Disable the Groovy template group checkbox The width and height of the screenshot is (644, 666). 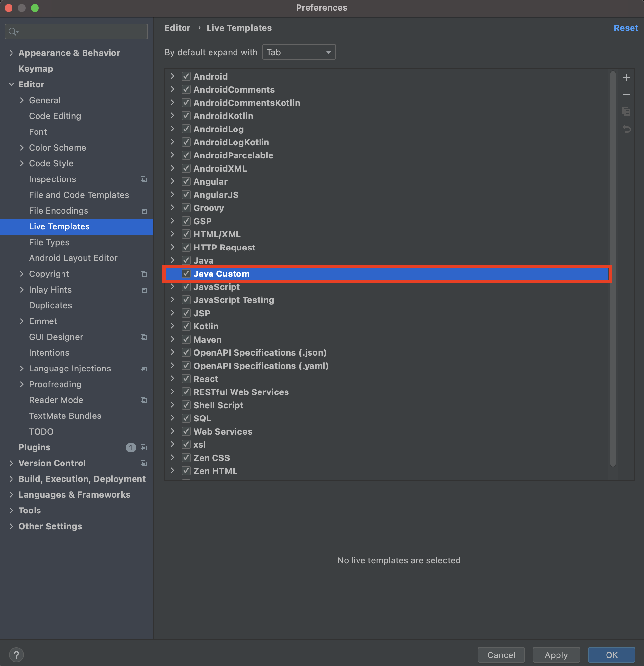186,208
